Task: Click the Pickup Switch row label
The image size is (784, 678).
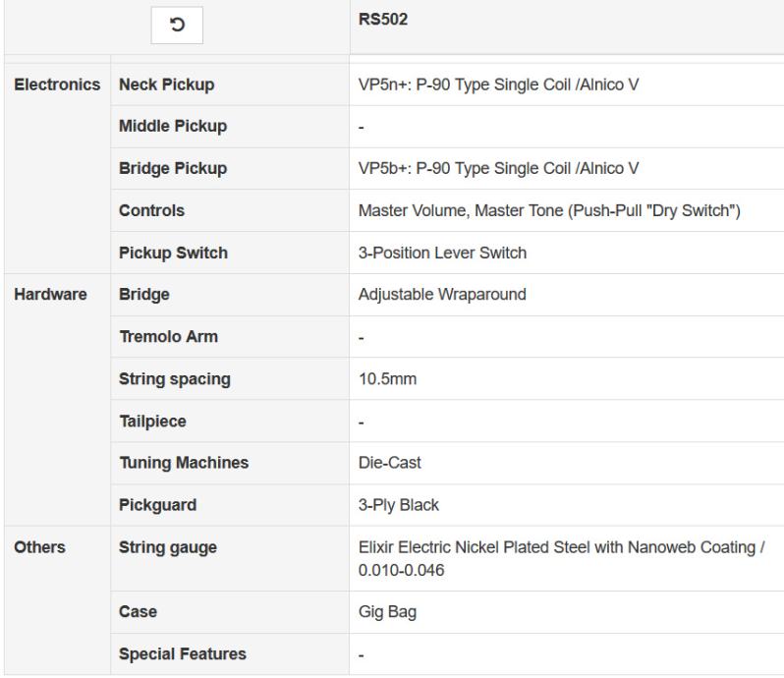Action: click(172, 253)
